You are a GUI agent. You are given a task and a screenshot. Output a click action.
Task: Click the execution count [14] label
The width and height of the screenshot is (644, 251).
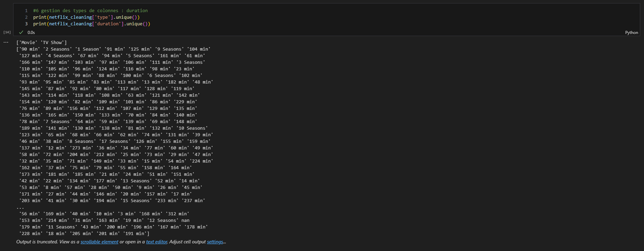tap(7, 32)
